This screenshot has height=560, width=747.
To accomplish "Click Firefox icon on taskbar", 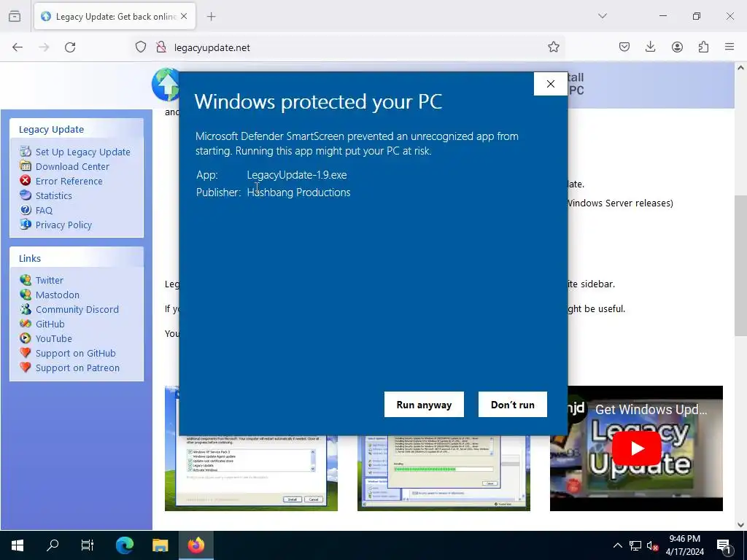I will (196, 545).
